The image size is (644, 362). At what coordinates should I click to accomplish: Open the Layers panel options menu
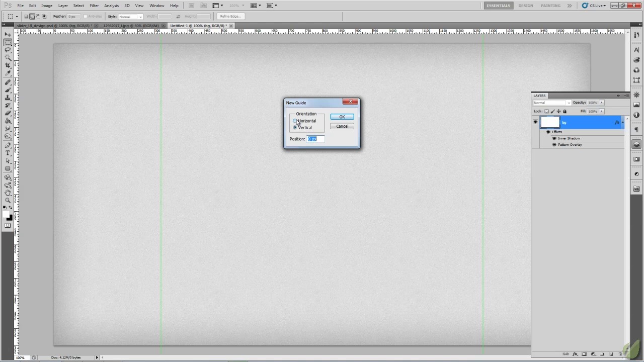[x=626, y=96]
